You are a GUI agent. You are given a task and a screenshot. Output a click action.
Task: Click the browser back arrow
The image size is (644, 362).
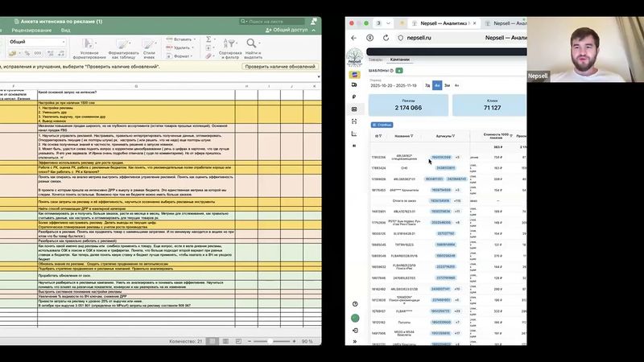[x=354, y=37]
